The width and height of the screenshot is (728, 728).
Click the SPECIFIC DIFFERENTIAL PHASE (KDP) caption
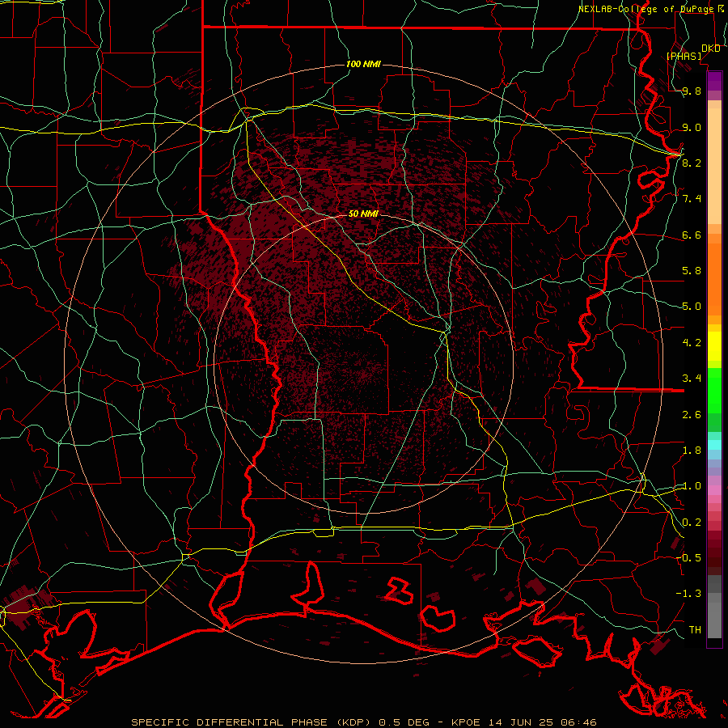tap(252, 722)
